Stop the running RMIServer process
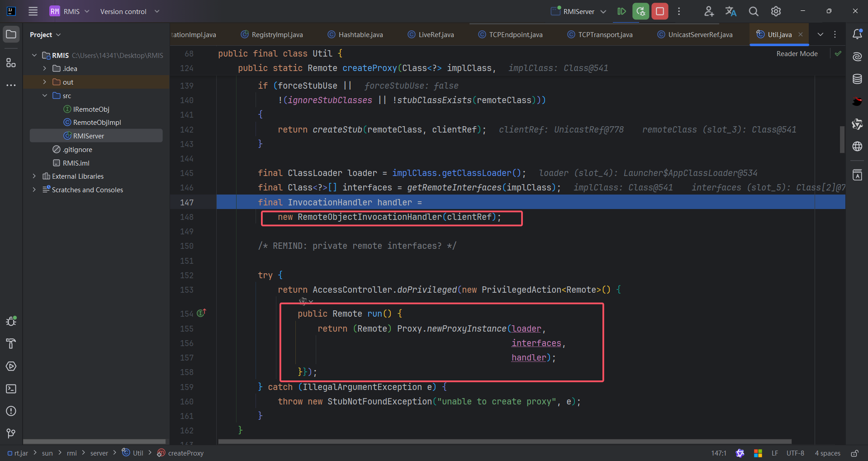This screenshot has height=461, width=868. click(660, 11)
